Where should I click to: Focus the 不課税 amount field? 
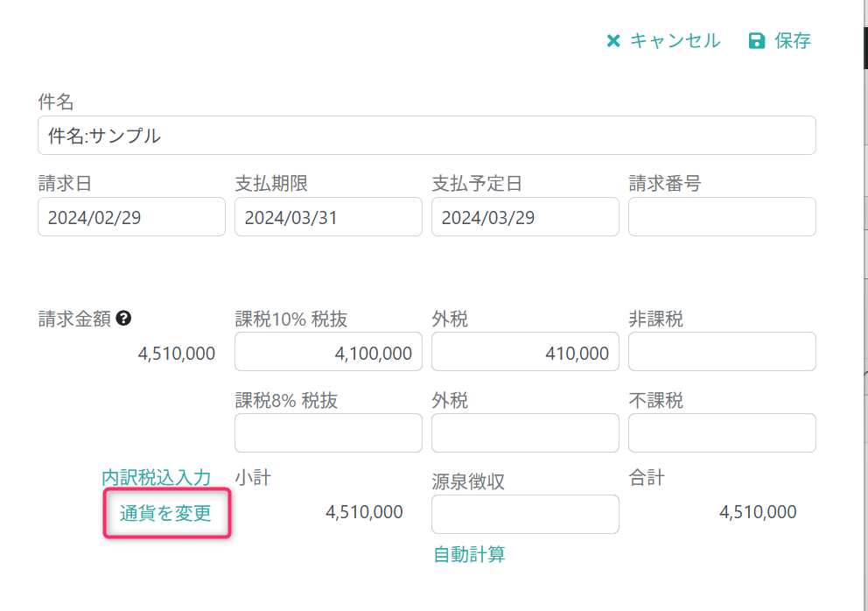(x=722, y=433)
